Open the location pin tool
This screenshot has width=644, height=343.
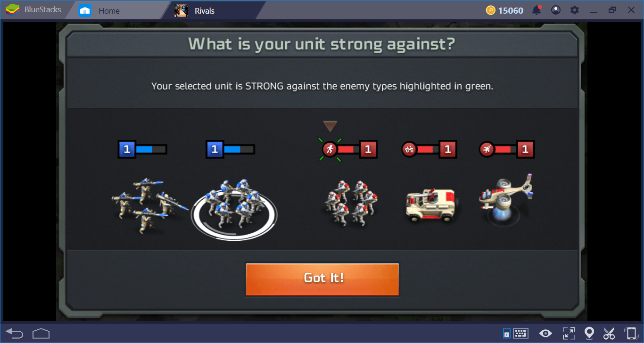pos(589,334)
